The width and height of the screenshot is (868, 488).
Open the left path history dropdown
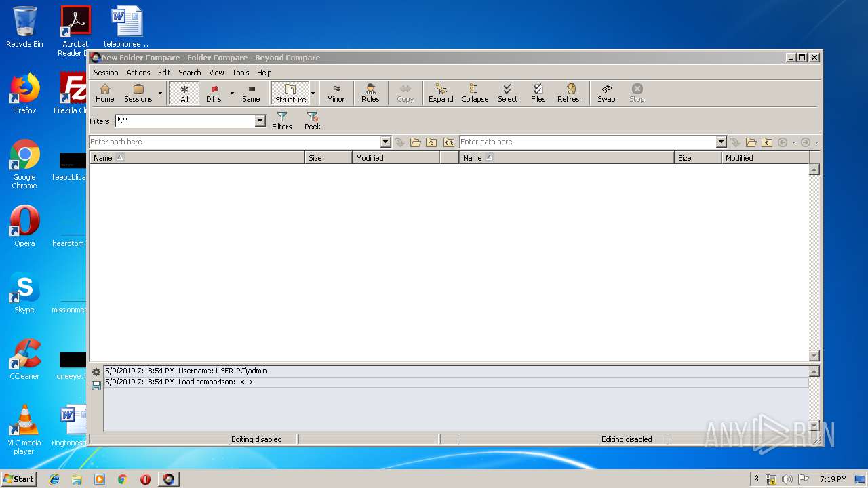click(x=385, y=142)
